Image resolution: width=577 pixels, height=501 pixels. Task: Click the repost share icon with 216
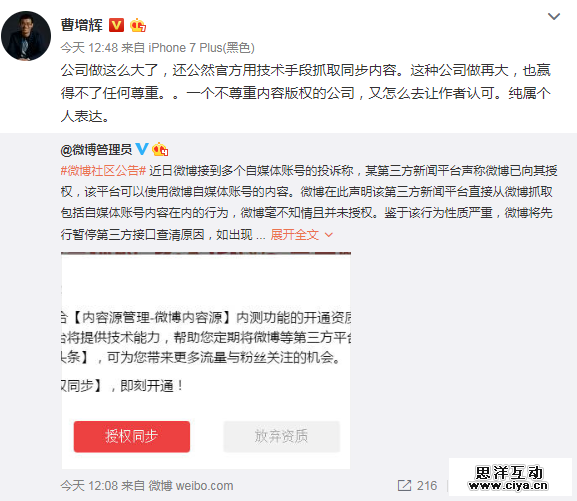417,486
